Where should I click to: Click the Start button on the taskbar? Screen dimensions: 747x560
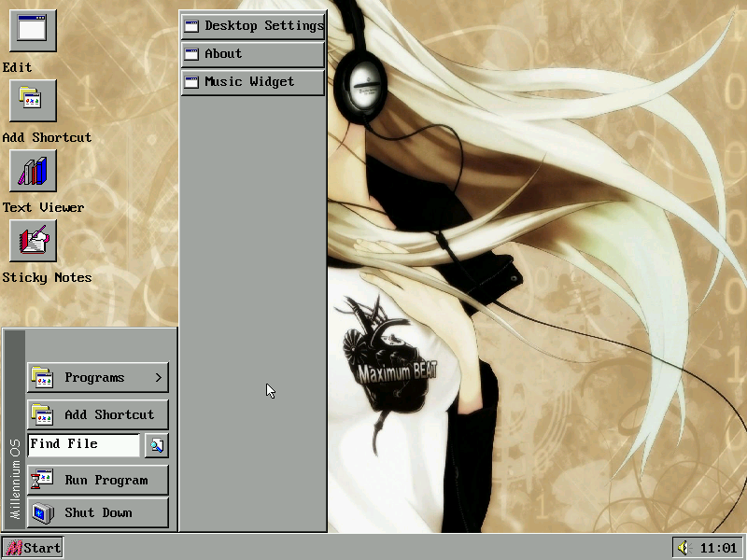tap(33, 548)
